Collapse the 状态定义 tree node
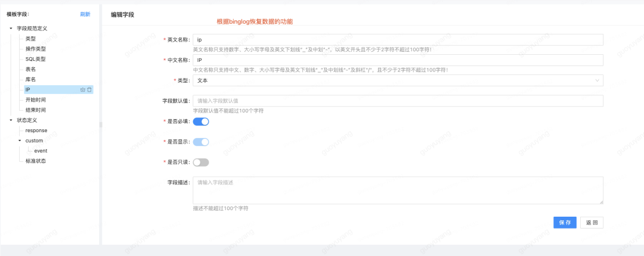Viewport: 644px width, 256px height. [11, 120]
